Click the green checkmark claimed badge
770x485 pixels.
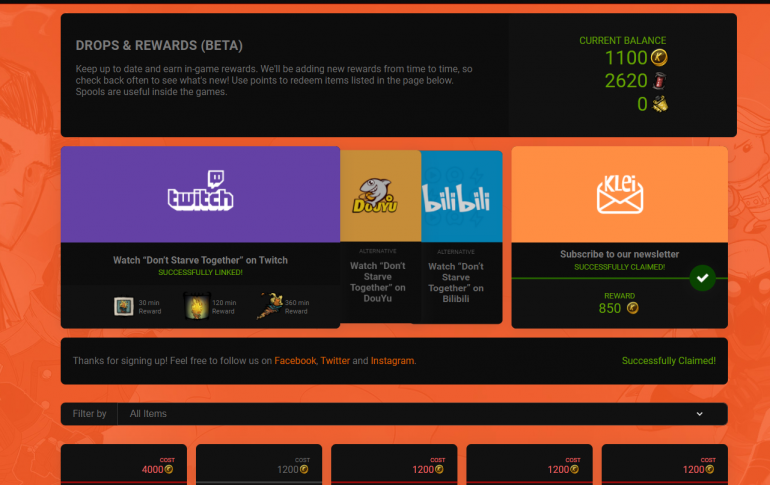click(702, 278)
